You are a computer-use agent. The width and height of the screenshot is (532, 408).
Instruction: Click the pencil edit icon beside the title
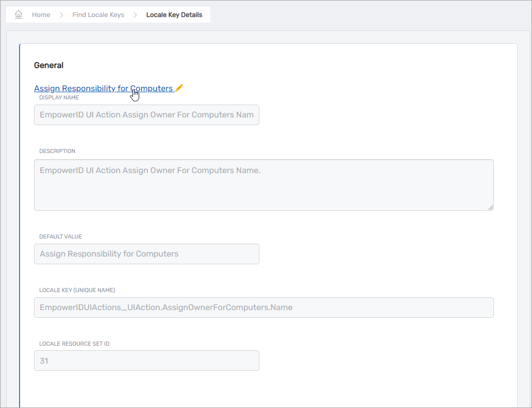179,88
